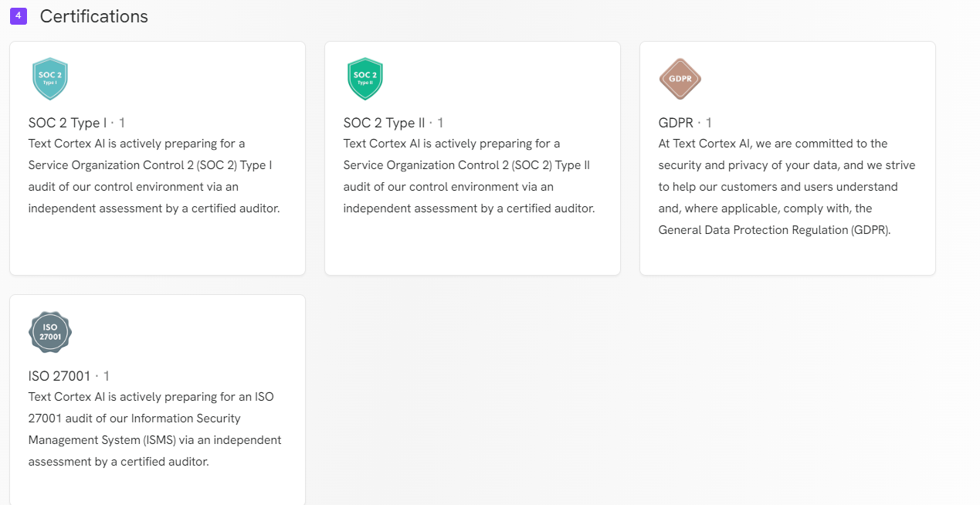Click the GDPR diamond badge icon
Image resolution: width=980 pixels, height=505 pixels.
click(680, 79)
